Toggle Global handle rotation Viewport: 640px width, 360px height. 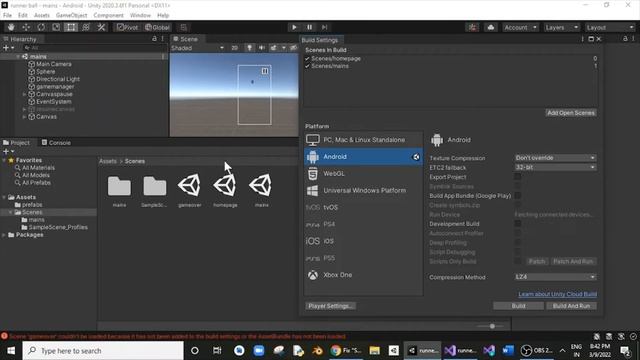pyautogui.click(x=158, y=27)
